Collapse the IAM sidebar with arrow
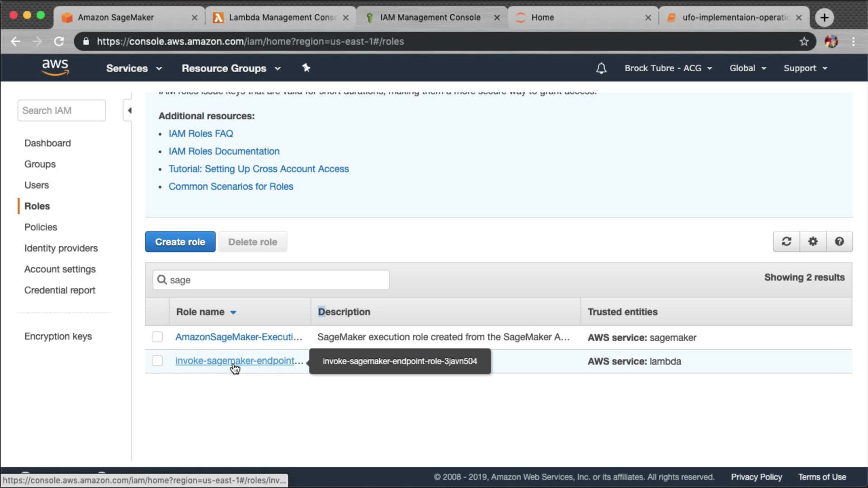This screenshot has height=488, width=868. pos(129,111)
